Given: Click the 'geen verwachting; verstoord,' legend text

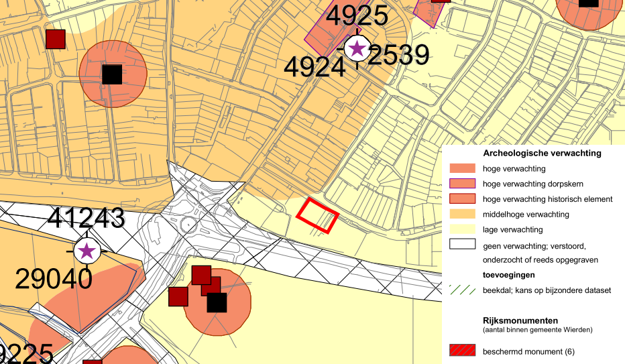Looking at the screenshot, I should [534, 246].
